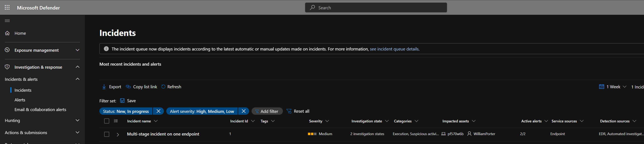The height and width of the screenshot is (144, 644).
Task: Go to Alerts in sidebar
Action: [x=20, y=100]
